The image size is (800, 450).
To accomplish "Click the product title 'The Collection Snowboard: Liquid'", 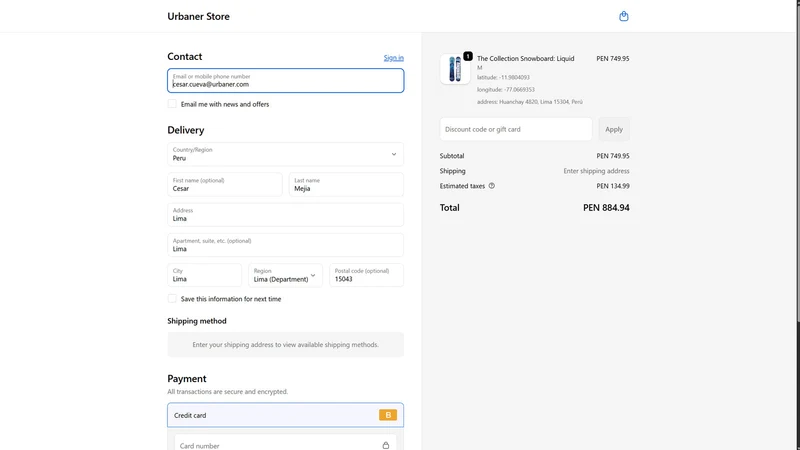I will [526, 58].
